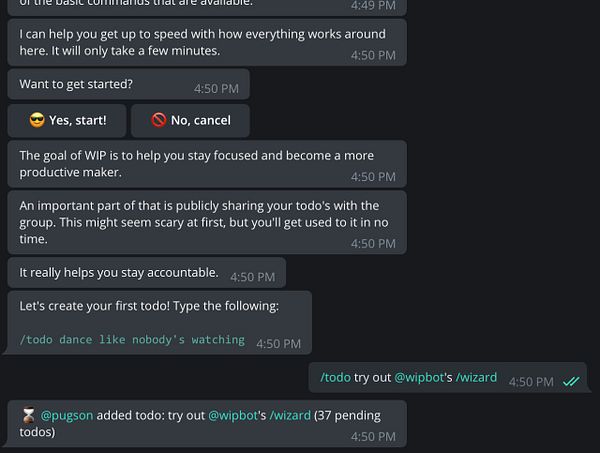Click the /todo command in the sent message
600x453 pixels.
(x=335, y=378)
